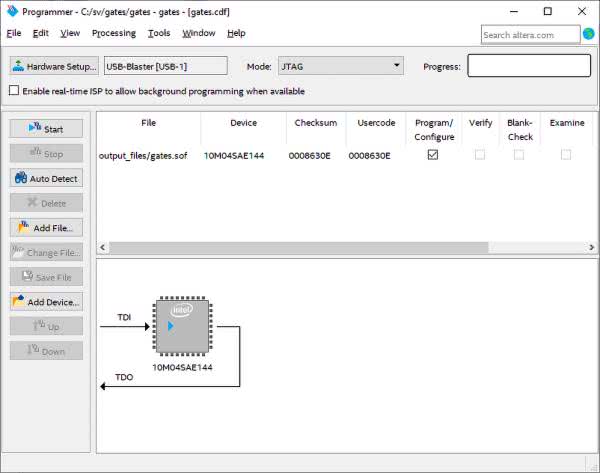Click the Device column header
The height and width of the screenshot is (473, 600).
(x=243, y=123)
